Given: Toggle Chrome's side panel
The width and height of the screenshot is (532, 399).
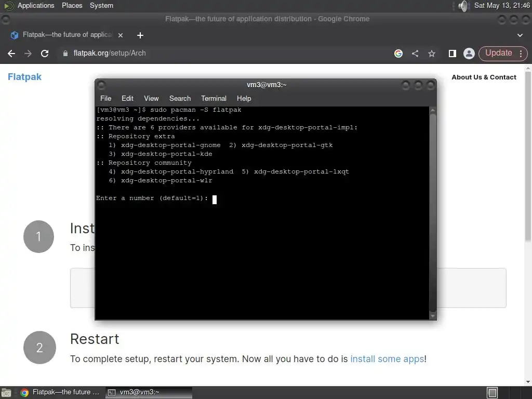Looking at the screenshot, I should [x=453, y=54].
